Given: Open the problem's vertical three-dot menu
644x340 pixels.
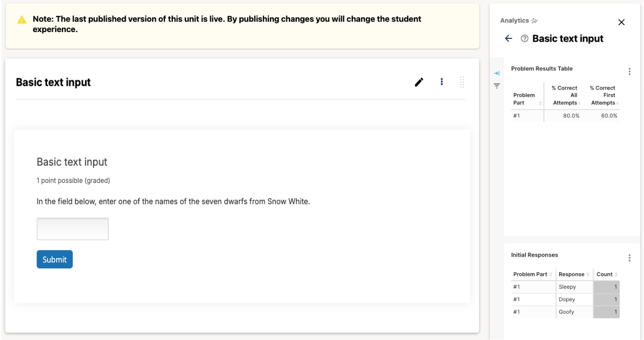Looking at the screenshot, I should (x=442, y=82).
